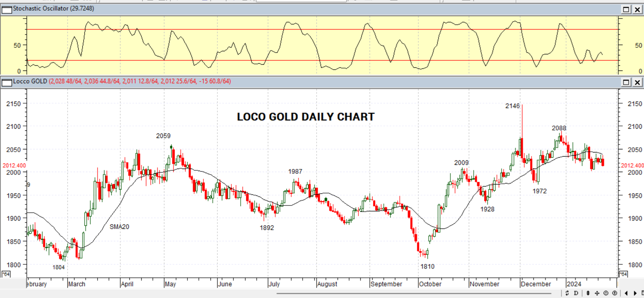Click the 1928 price annotation

[x=487, y=209]
